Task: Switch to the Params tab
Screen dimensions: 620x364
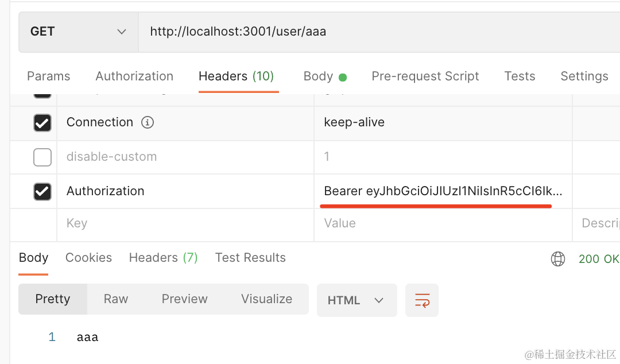Action: click(x=48, y=76)
